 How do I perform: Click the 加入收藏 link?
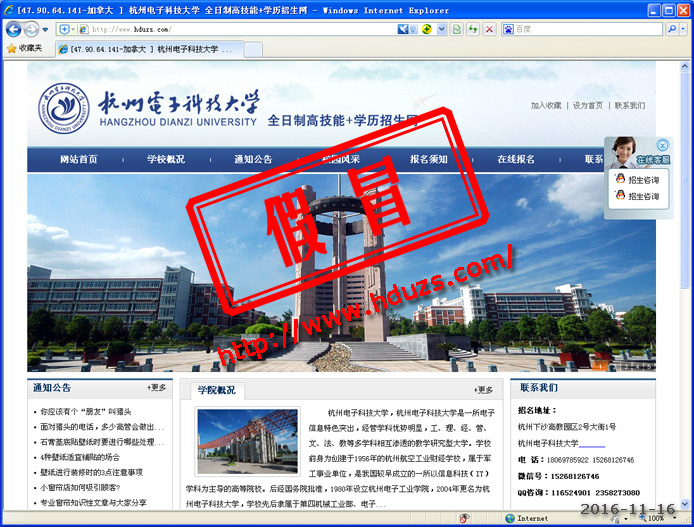(546, 105)
